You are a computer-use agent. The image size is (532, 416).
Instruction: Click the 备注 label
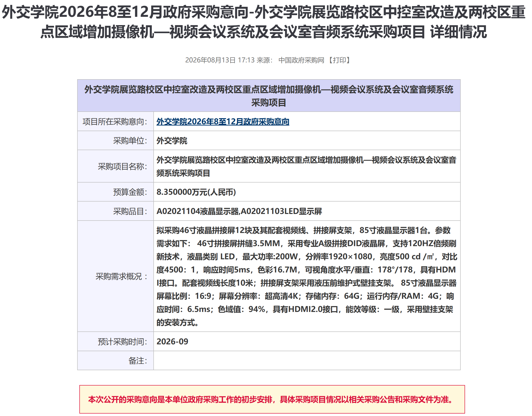138,361
